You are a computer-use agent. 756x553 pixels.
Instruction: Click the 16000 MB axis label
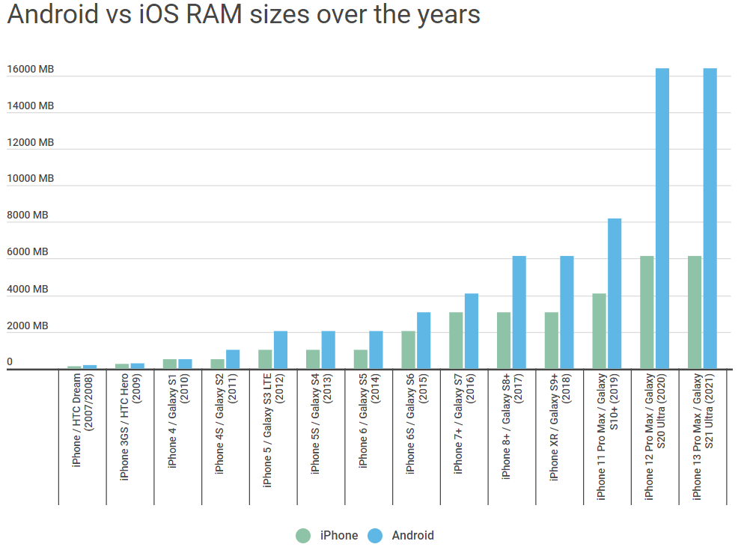coord(31,69)
